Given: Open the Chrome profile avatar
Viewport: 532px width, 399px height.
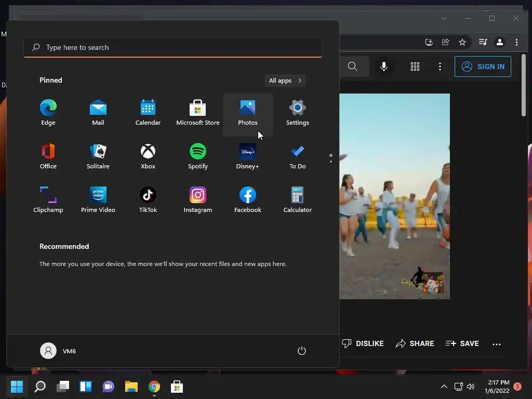Looking at the screenshot, I should (499, 42).
